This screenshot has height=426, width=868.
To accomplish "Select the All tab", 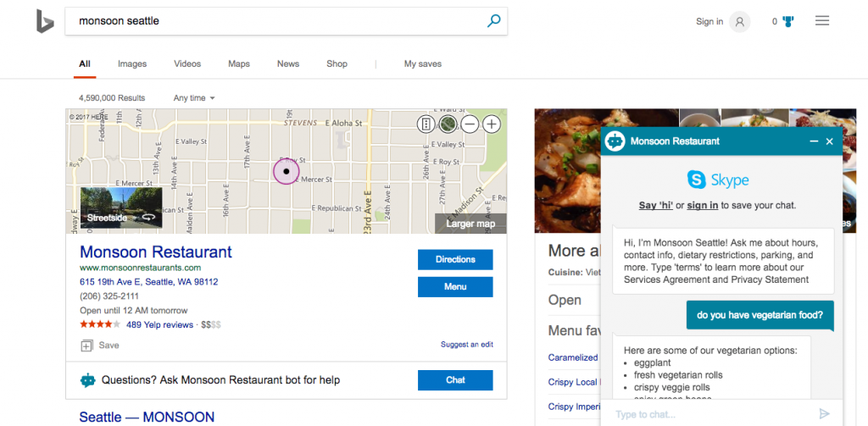I will point(85,64).
